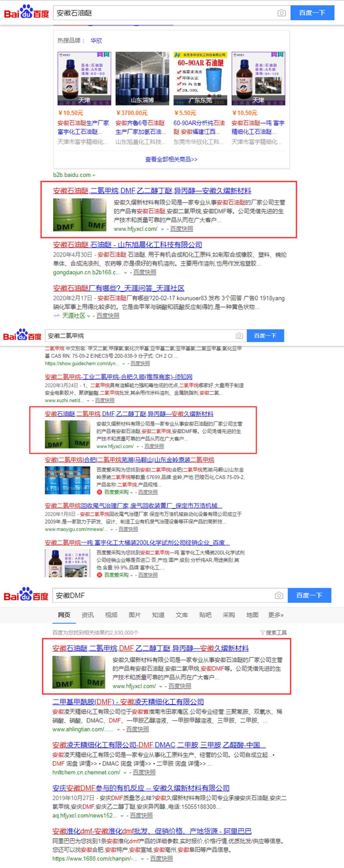This screenshot has width=344, height=868.
Task: Open result 安徽二氯甲烷回收尾气治理厂家
Action: [x=134, y=505]
